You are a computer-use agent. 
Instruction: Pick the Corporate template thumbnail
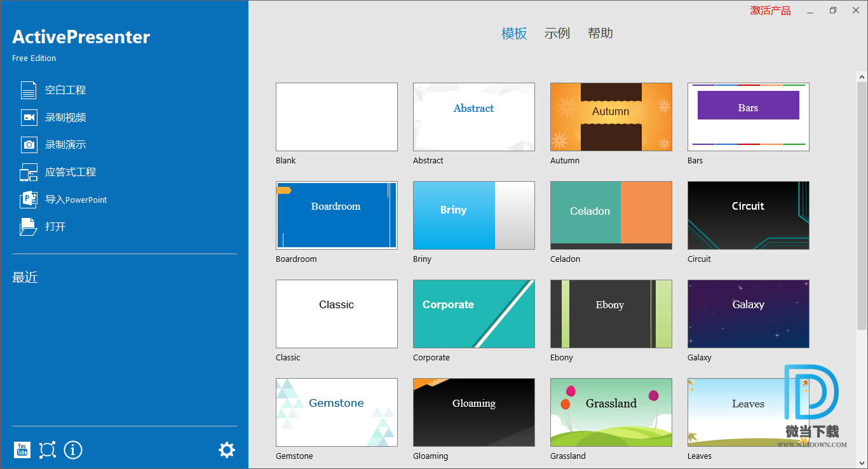pos(474,314)
